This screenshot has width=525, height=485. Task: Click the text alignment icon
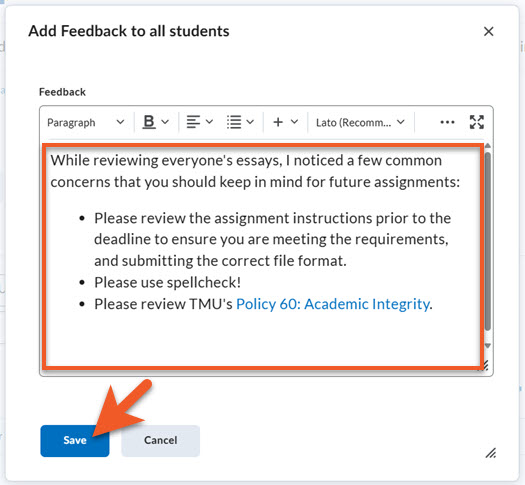[193, 122]
